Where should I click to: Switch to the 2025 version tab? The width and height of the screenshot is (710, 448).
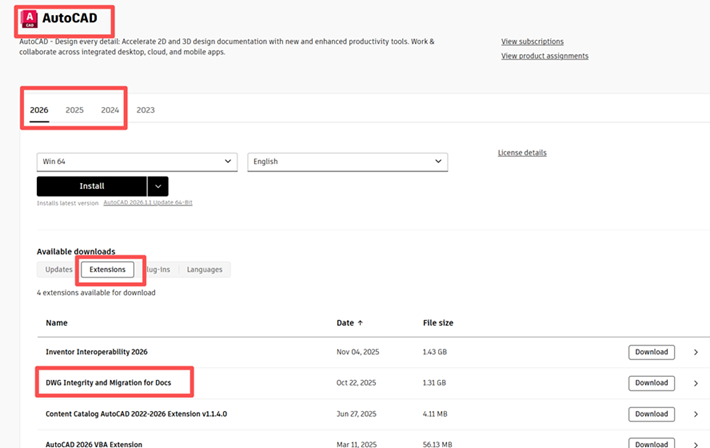[74, 110]
